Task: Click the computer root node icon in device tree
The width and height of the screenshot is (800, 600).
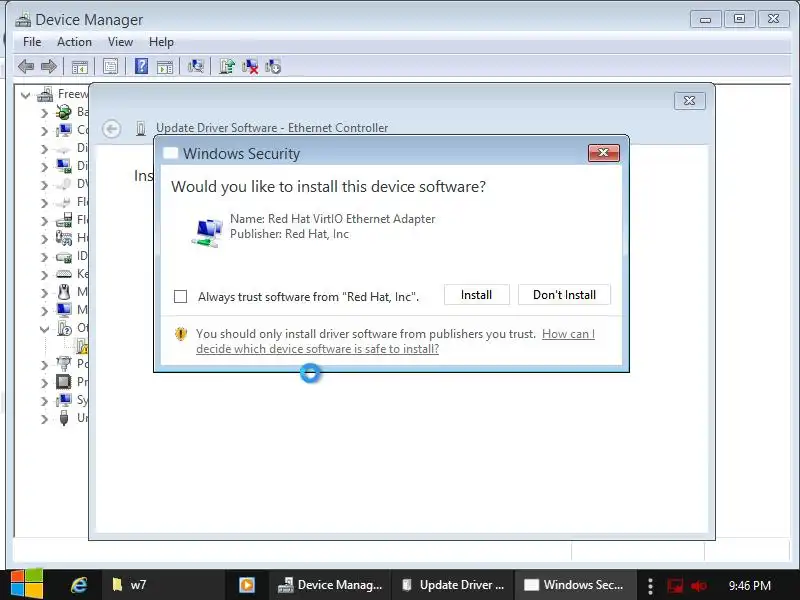Action: (45, 94)
